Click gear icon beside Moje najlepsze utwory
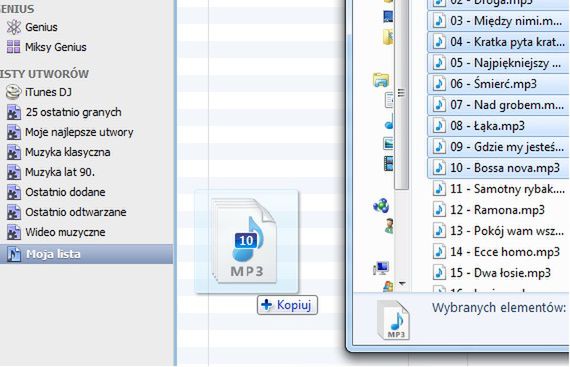 pos(14,132)
